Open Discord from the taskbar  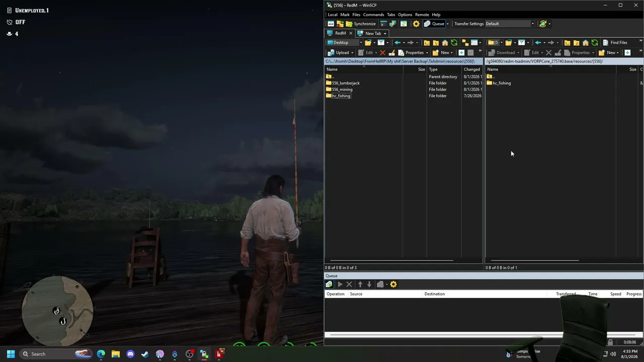click(130, 354)
